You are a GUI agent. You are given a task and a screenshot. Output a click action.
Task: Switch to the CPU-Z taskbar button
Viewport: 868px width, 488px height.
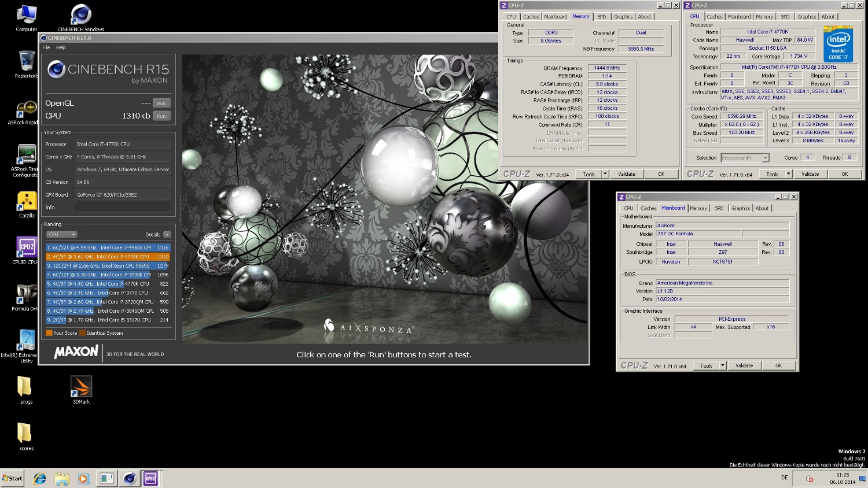click(150, 478)
